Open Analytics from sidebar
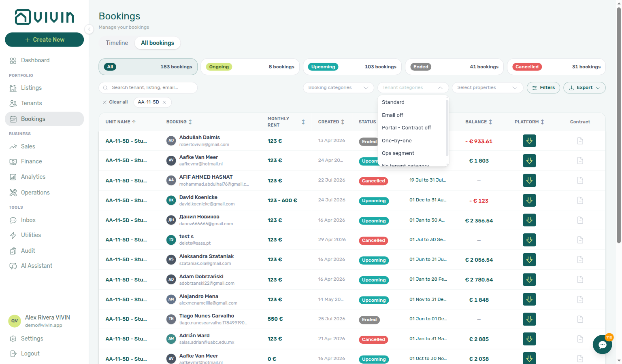This screenshot has height=364, width=622. click(33, 177)
